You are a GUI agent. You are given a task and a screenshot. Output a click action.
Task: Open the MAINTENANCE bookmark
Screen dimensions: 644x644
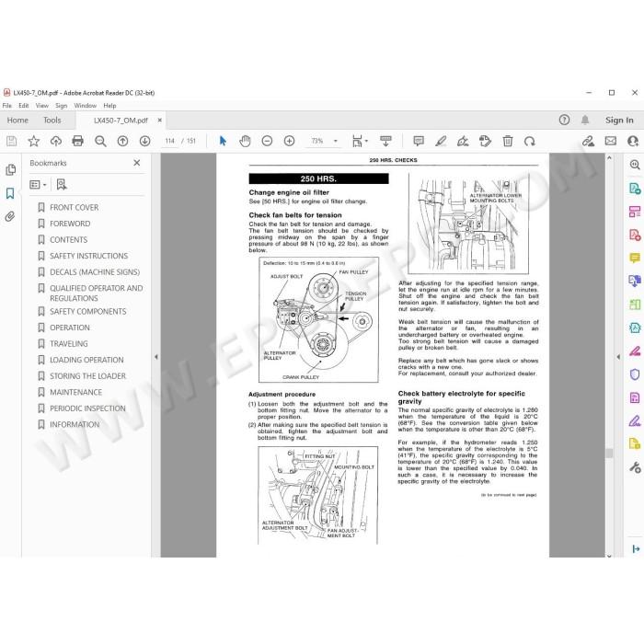76,392
